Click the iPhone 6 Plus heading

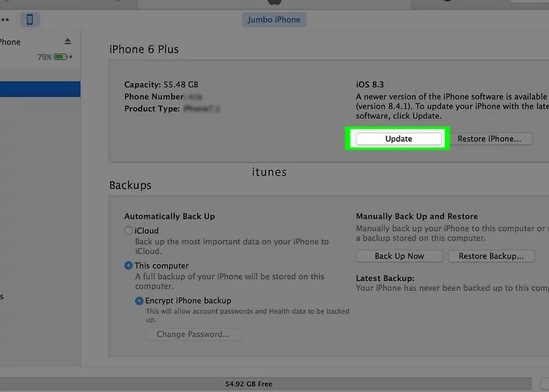tap(144, 49)
